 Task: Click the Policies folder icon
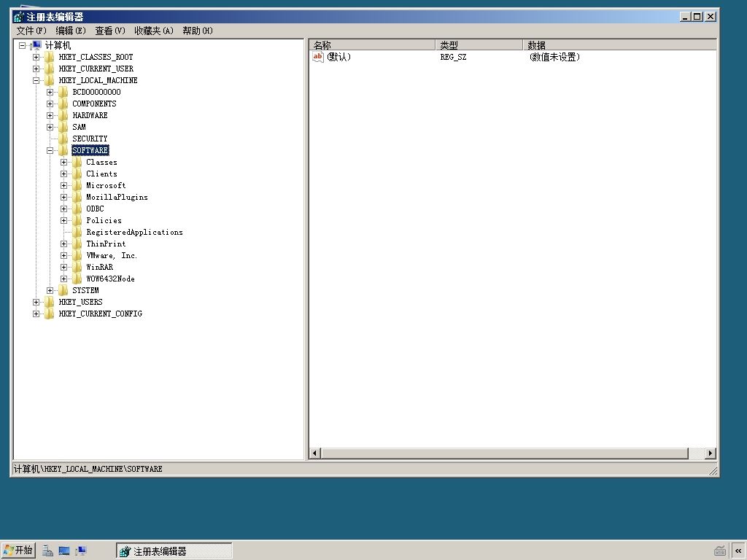(77, 220)
